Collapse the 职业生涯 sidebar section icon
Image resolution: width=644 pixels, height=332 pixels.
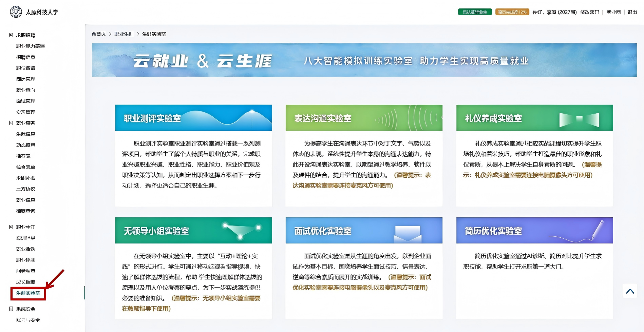(x=11, y=227)
